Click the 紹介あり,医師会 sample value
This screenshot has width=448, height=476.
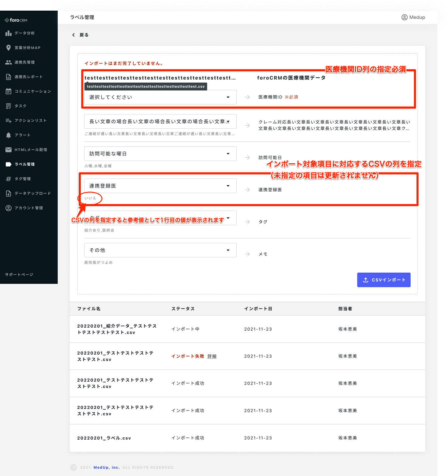pos(99,230)
